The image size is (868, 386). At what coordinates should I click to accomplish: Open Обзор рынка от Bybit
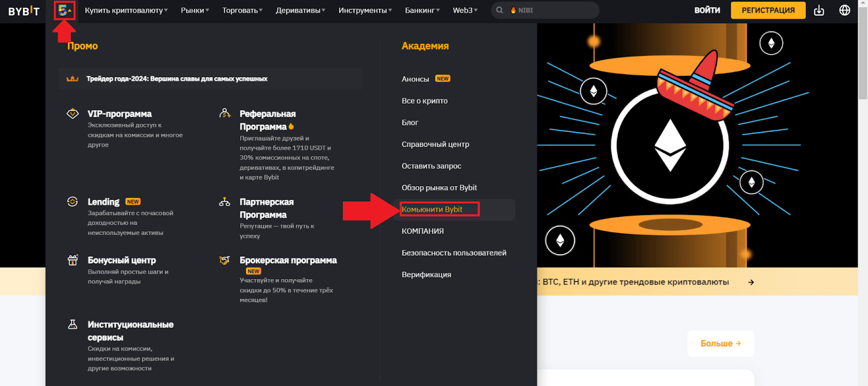pos(439,188)
